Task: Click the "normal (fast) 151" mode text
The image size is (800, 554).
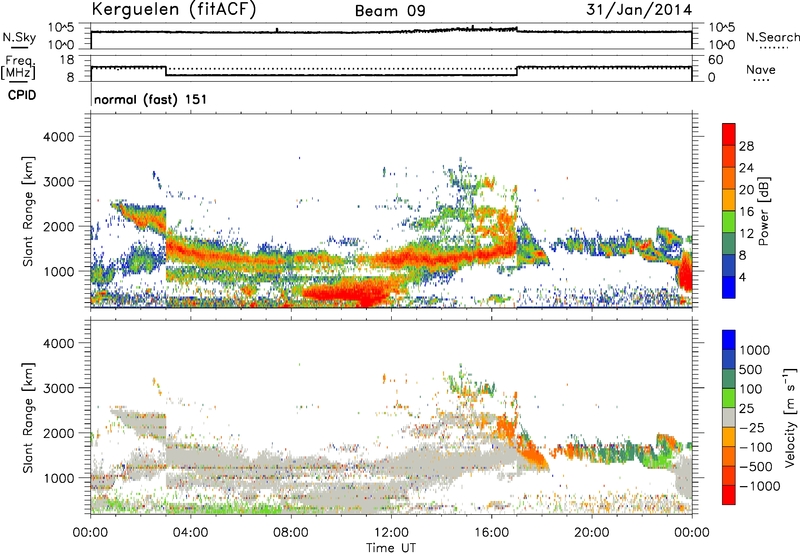Action: point(151,99)
